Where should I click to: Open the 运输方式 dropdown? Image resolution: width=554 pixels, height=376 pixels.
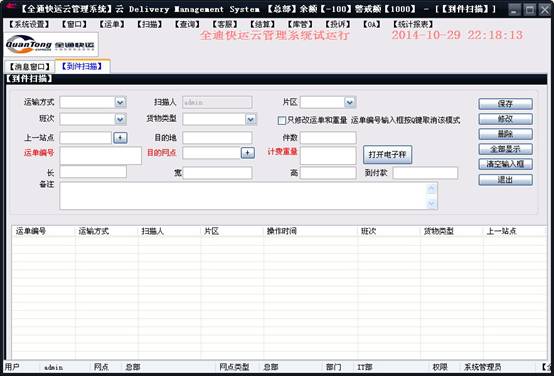120,102
